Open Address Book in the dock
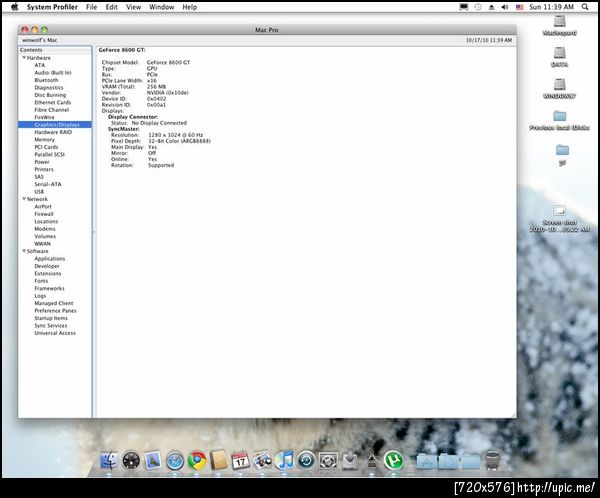The image size is (600, 498). pos(219,460)
